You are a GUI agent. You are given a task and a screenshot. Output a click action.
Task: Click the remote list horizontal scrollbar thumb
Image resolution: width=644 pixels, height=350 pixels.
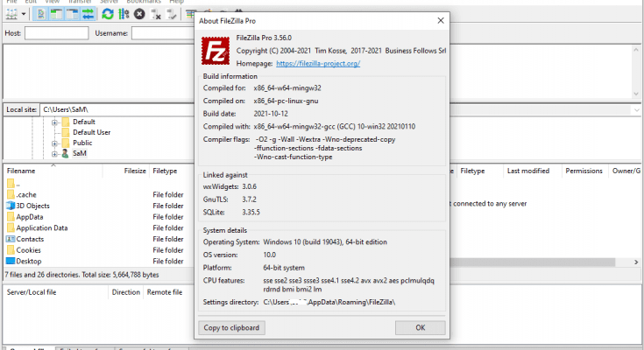click(533, 262)
